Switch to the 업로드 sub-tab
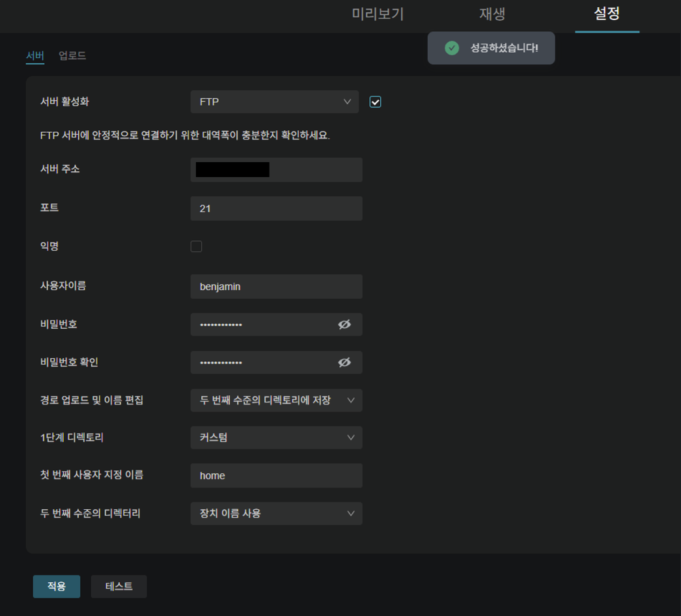 [72, 56]
